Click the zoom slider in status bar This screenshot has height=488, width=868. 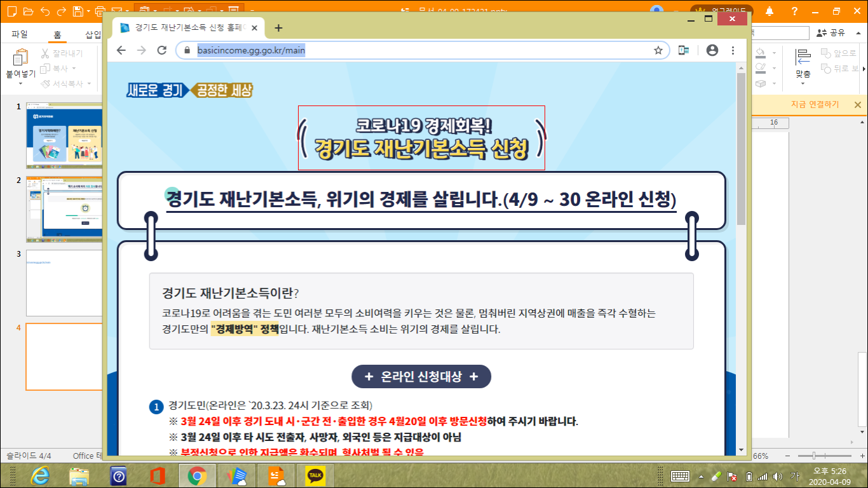pos(815,456)
